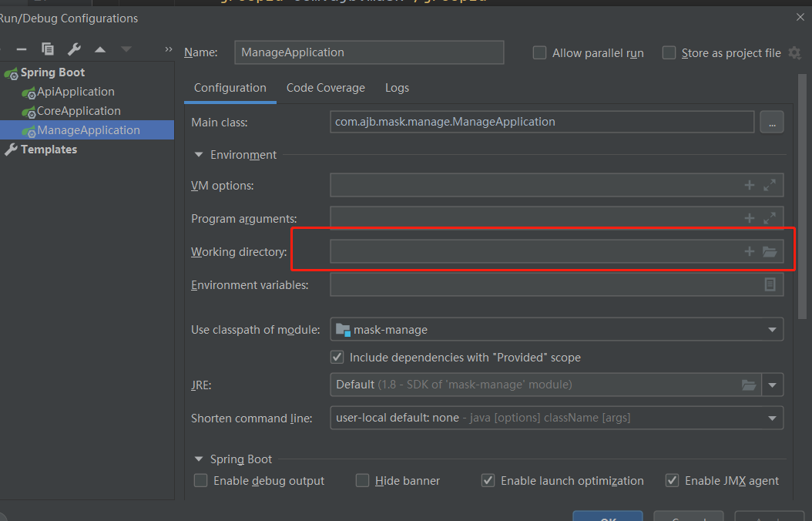Remove configuration with minus icon
Viewport: 812px width, 521px height.
point(22,49)
